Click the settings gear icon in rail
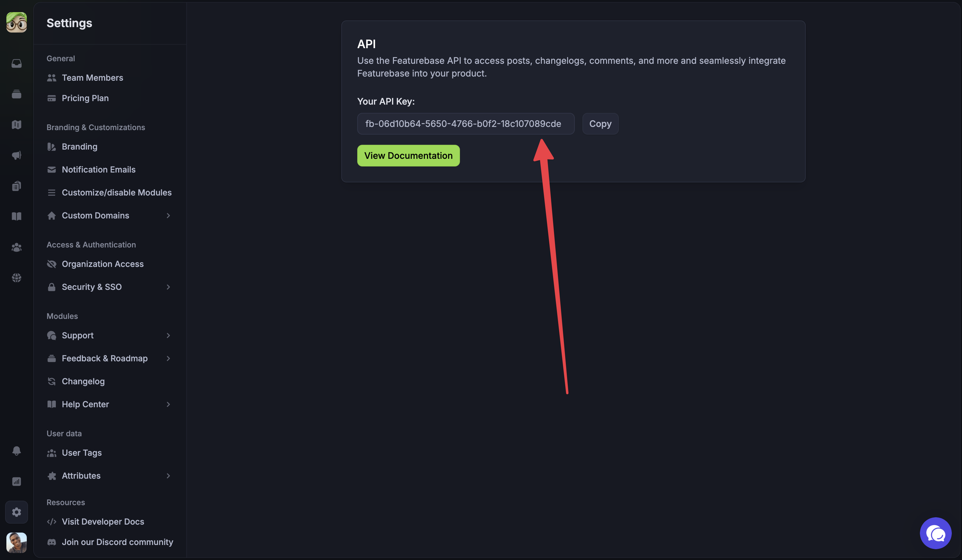Viewport: 962px width, 560px height. point(16,512)
